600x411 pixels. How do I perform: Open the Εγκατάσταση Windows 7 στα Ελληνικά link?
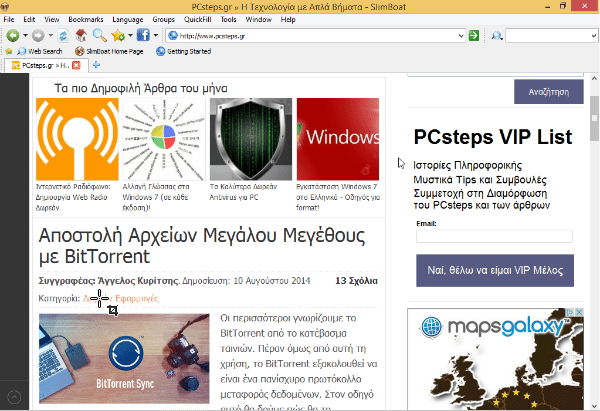coord(338,197)
